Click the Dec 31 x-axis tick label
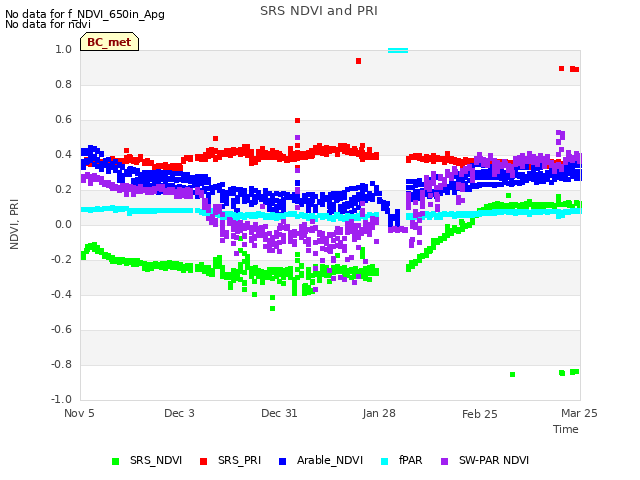Viewport: 640px width, 480px height. click(279, 413)
